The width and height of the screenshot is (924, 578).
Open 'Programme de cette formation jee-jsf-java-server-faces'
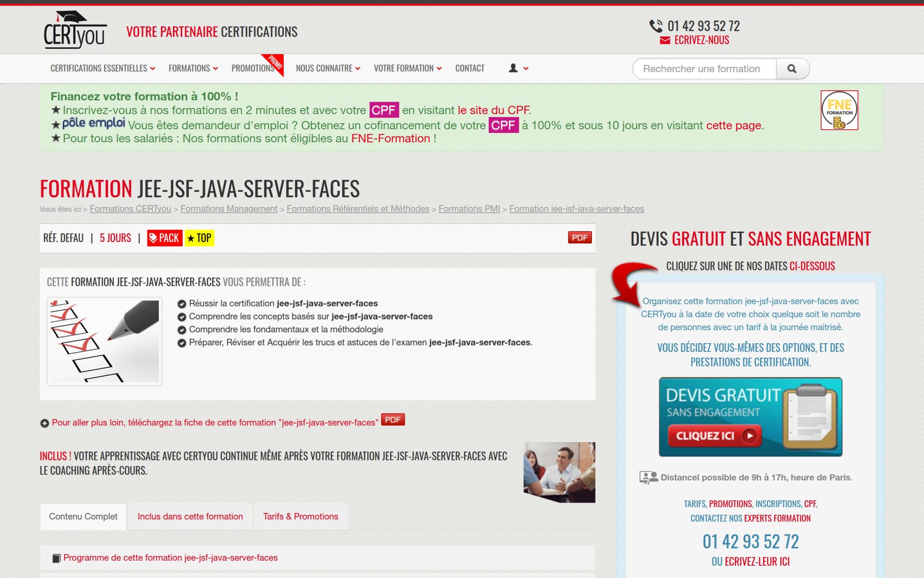pyautogui.click(x=171, y=558)
